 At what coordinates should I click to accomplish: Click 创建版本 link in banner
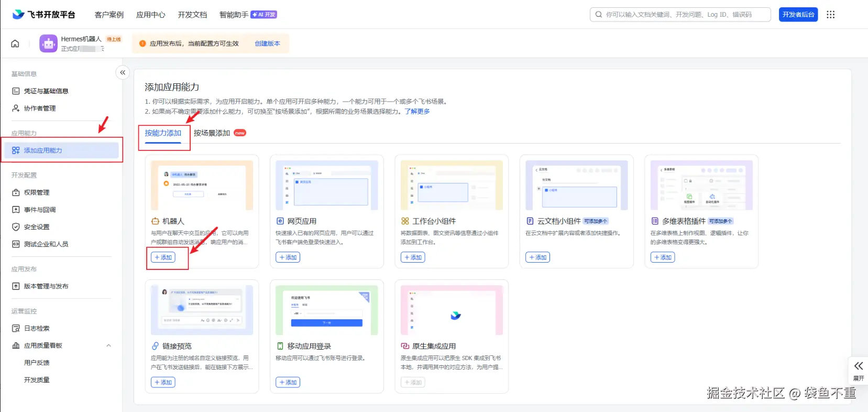(267, 44)
